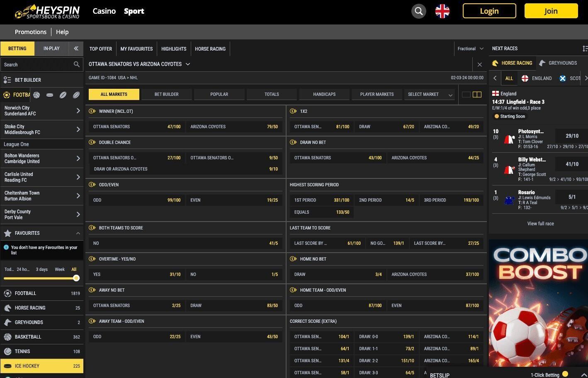
Task: Click the yellow Join button
Action: click(551, 11)
